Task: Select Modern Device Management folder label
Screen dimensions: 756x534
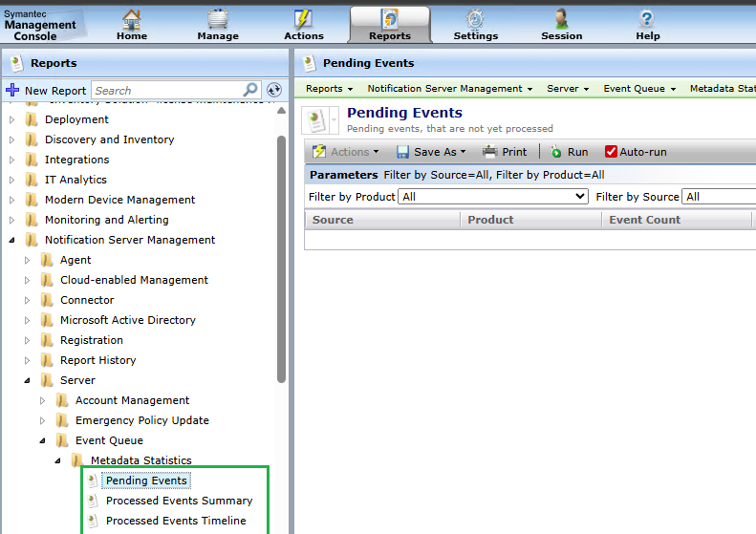Action: click(120, 200)
